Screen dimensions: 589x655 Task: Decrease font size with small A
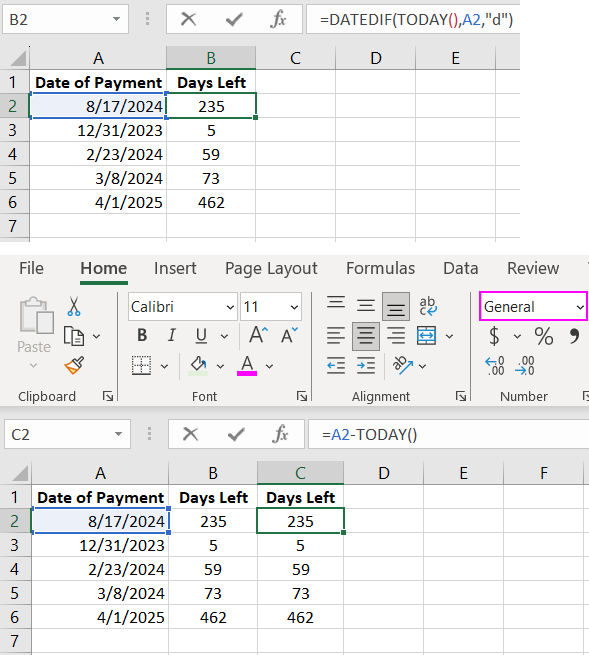click(x=289, y=335)
